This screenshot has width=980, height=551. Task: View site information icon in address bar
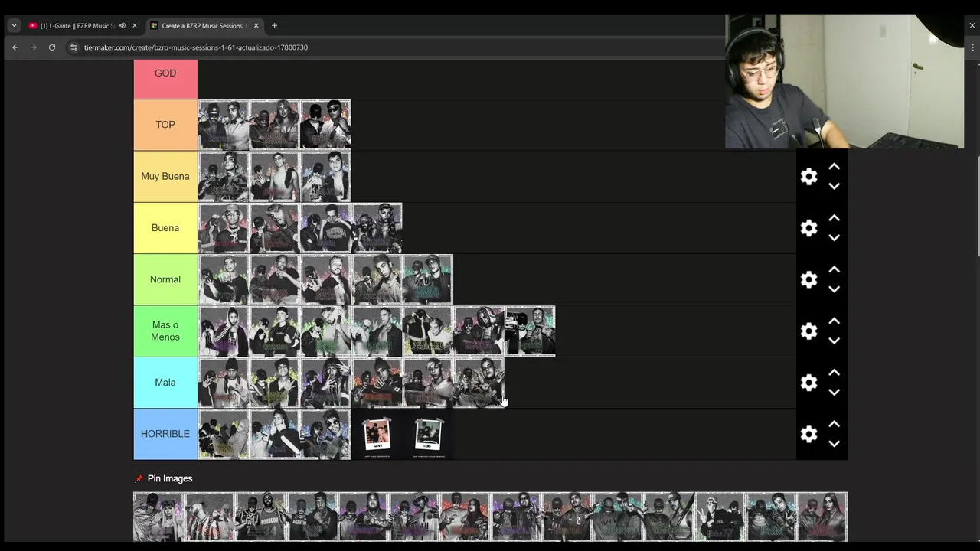click(73, 47)
